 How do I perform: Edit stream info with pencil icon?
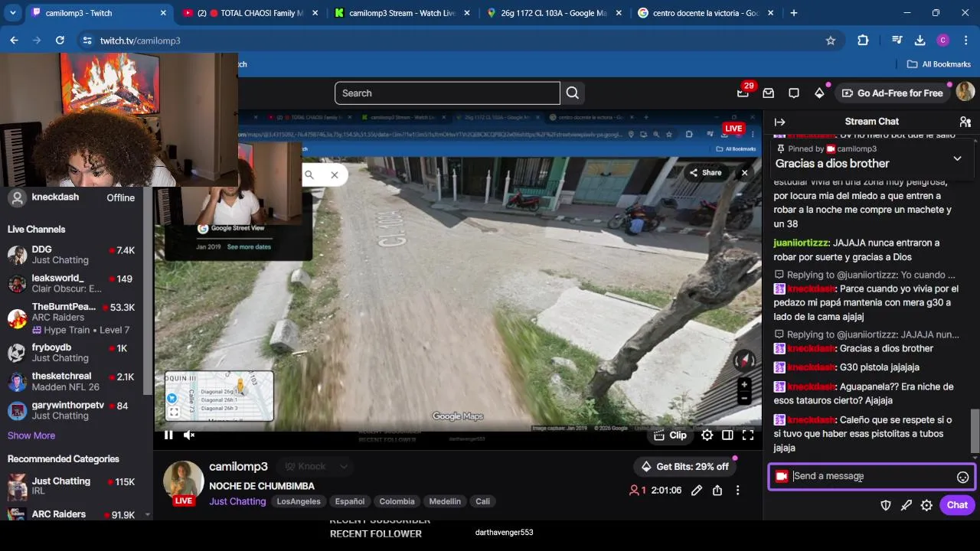[697, 491]
